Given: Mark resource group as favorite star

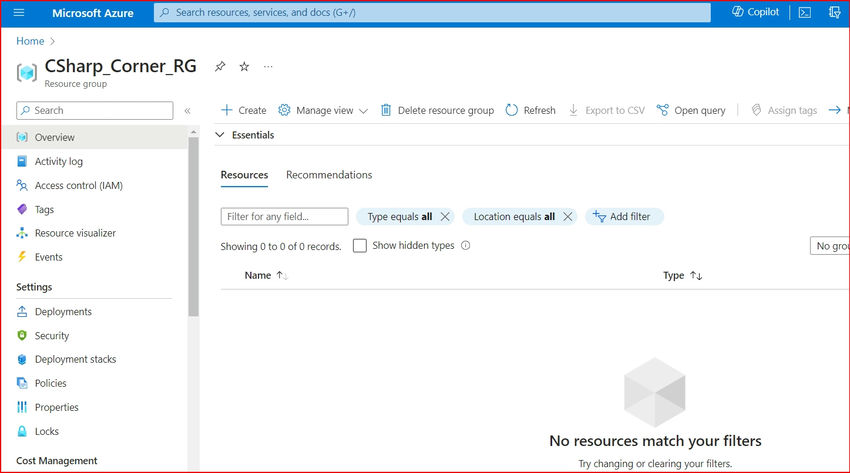Looking at the screenshot, I should click(244, 67).
